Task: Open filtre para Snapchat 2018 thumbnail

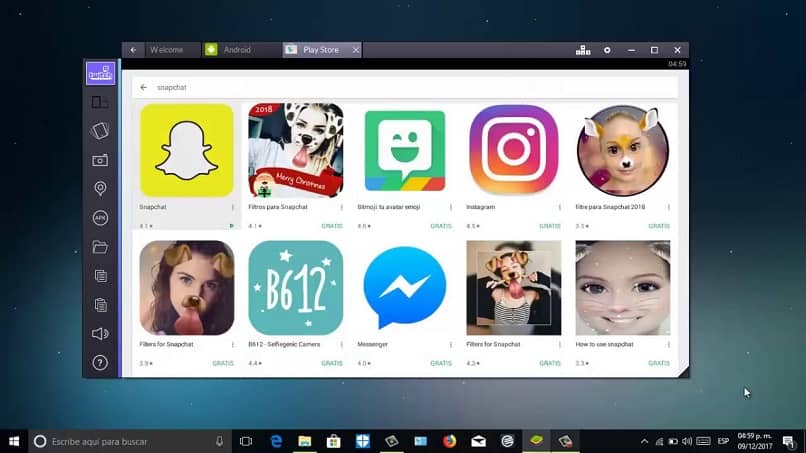Action: [622, 150]
